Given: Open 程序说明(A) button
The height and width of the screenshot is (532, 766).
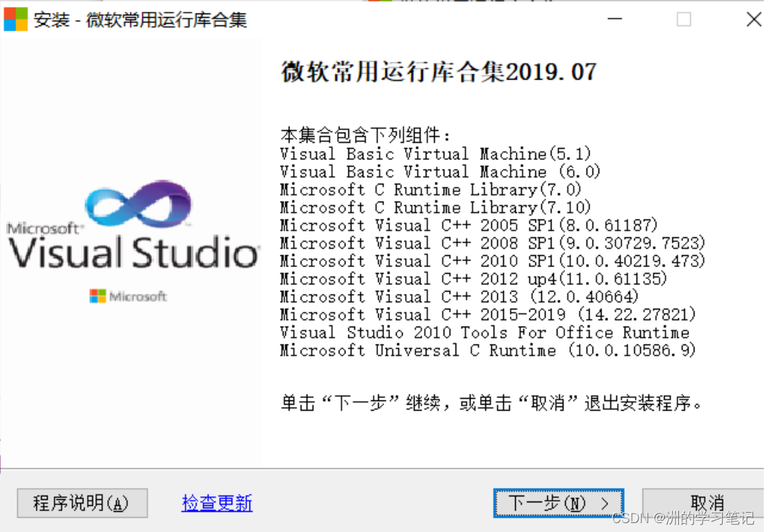Looking at the screenshot, I should coord(82,503).
